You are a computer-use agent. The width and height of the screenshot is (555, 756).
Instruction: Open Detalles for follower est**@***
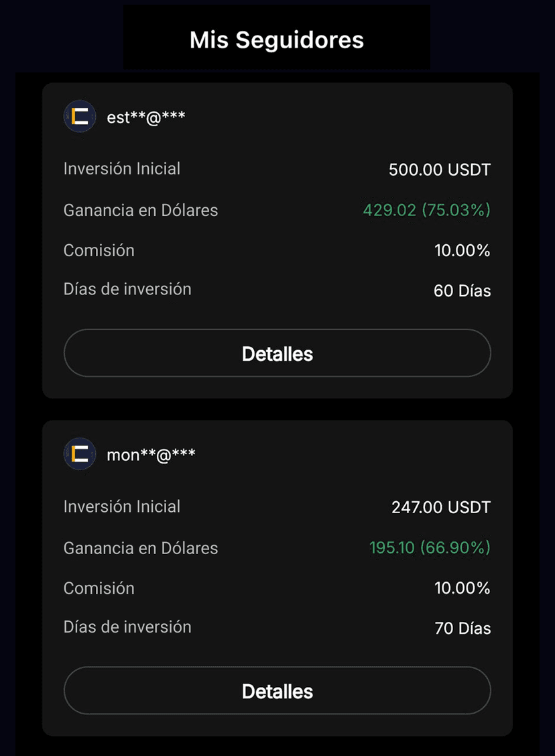coord(277,354)
